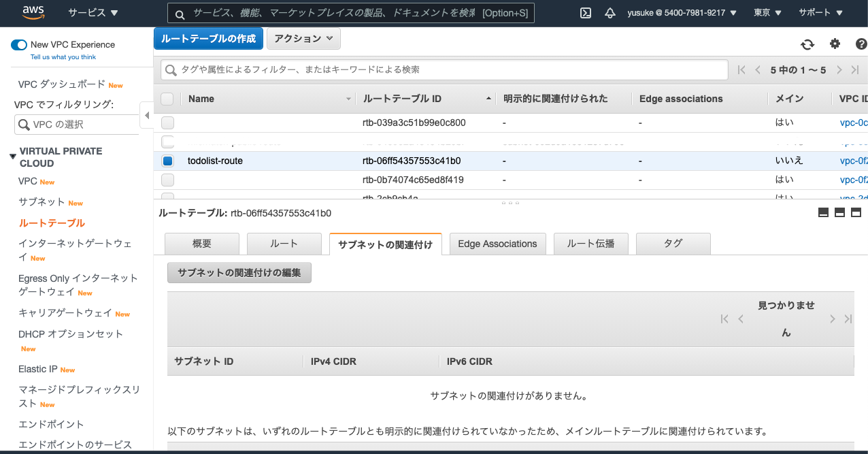Viewport: 868px width, 454px height.
Task: Toggle the New VPC Experience switch
Action: tap(18, 44)
